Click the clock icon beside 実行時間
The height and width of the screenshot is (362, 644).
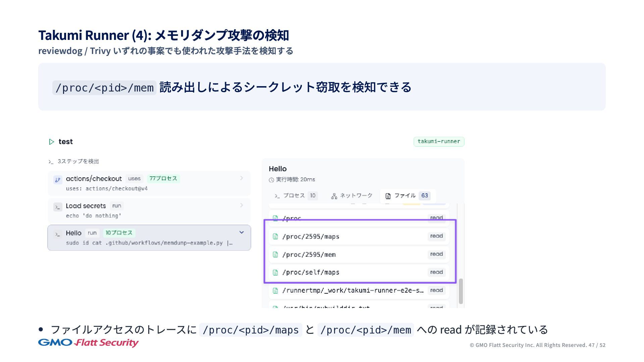coord(271,180)
